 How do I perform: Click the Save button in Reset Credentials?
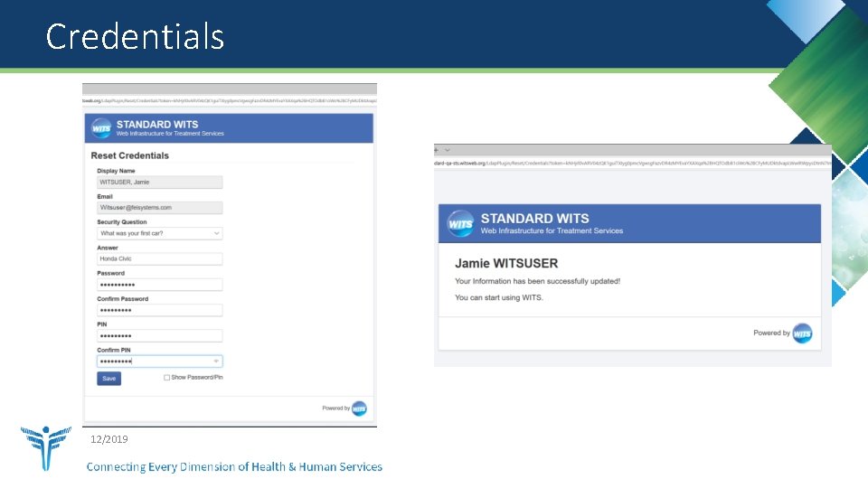tap(109, 379)
